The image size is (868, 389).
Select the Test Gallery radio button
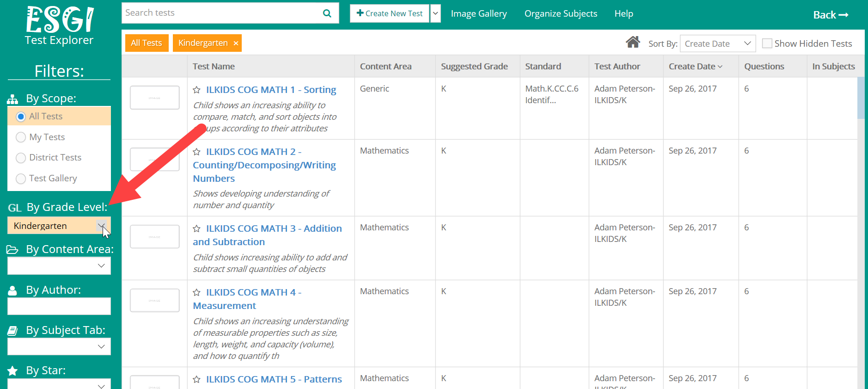pos(21,179)
